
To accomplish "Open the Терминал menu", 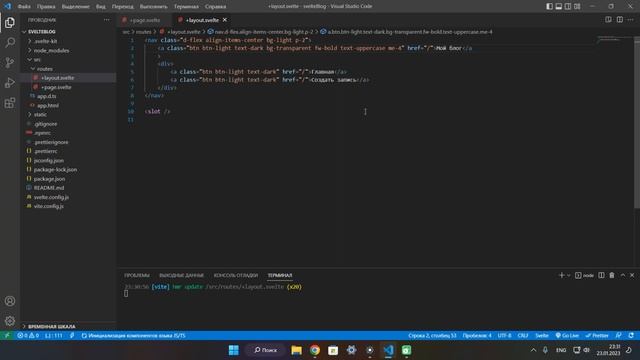I will 186,7.
